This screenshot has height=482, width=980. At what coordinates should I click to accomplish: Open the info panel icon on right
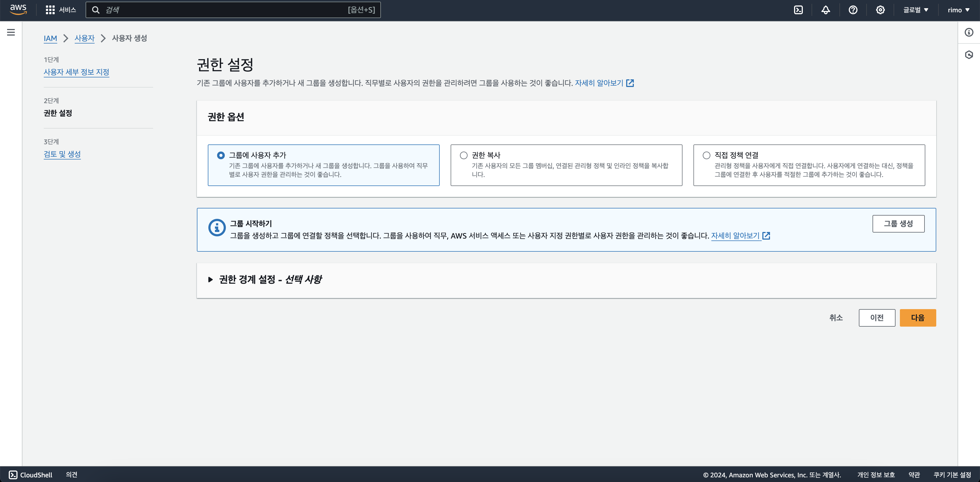(x=969, y=32)
